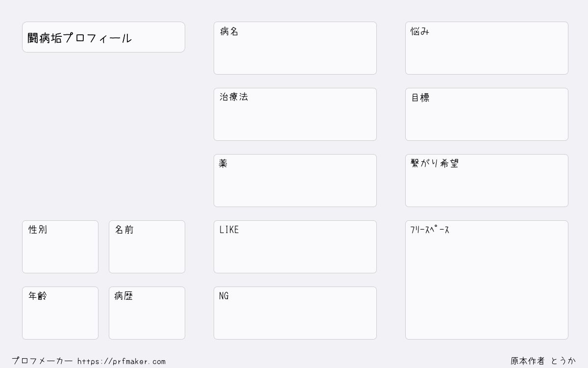Click the 病名 label text
The image size is (588, 368).
tap(229, 31)
